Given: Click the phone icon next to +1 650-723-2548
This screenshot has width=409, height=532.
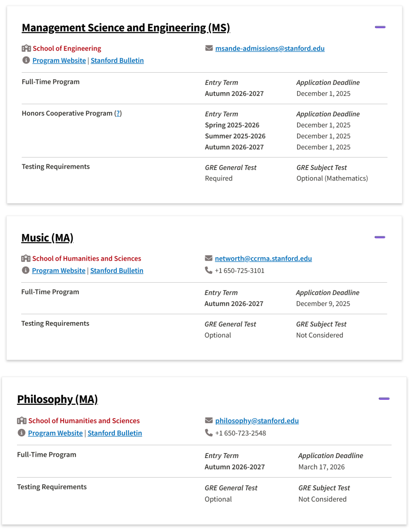Looking at the screenshot, I should point(209,433).
